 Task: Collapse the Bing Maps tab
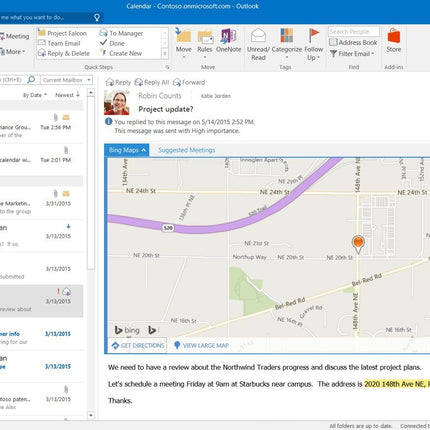coord(127,150)
